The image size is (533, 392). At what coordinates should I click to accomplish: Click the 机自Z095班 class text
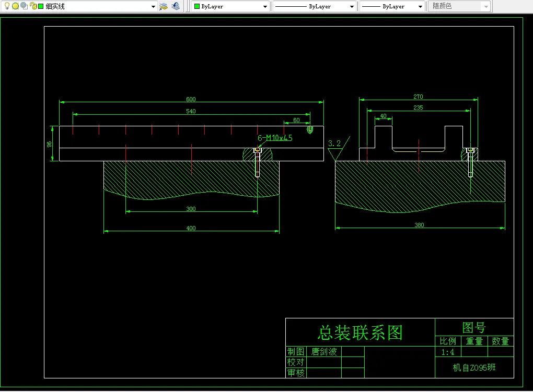[474, 367]
